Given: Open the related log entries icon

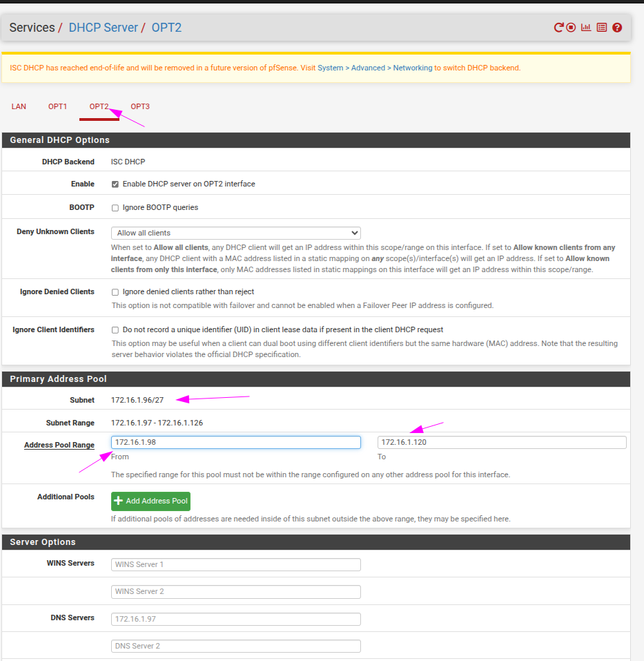Looking at the screenshot, I should point(601,28).
